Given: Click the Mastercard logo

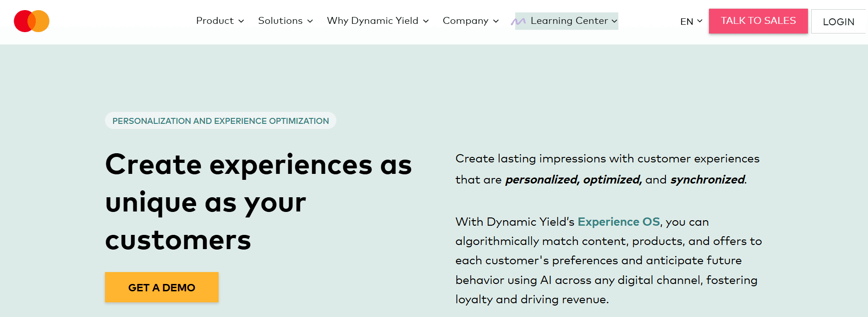Looking at the screenshot, I should (x=32, y=21).
